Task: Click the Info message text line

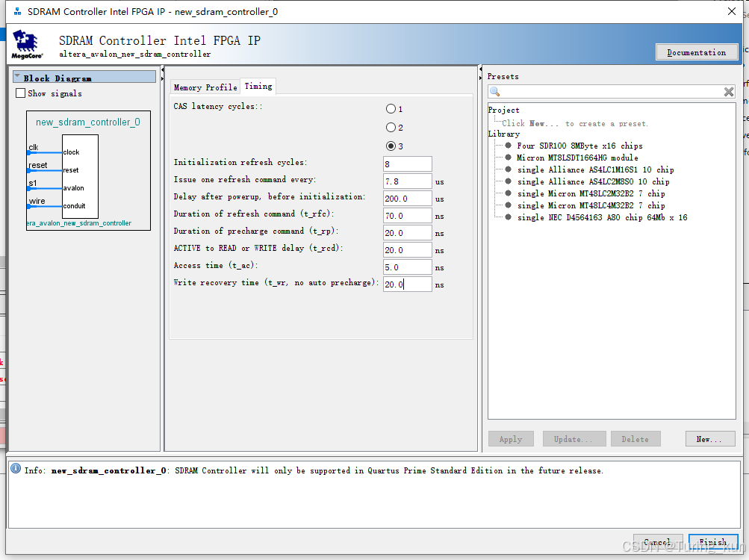Action: (x=314, y=470)
